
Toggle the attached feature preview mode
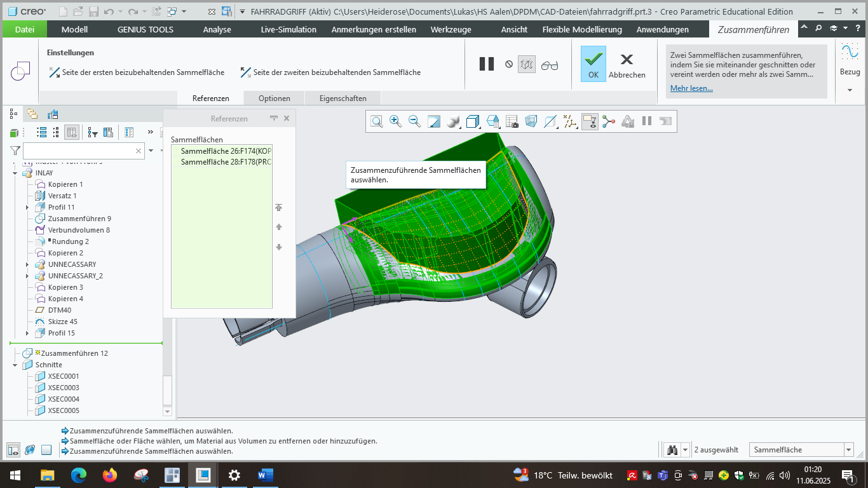[527, 64]
